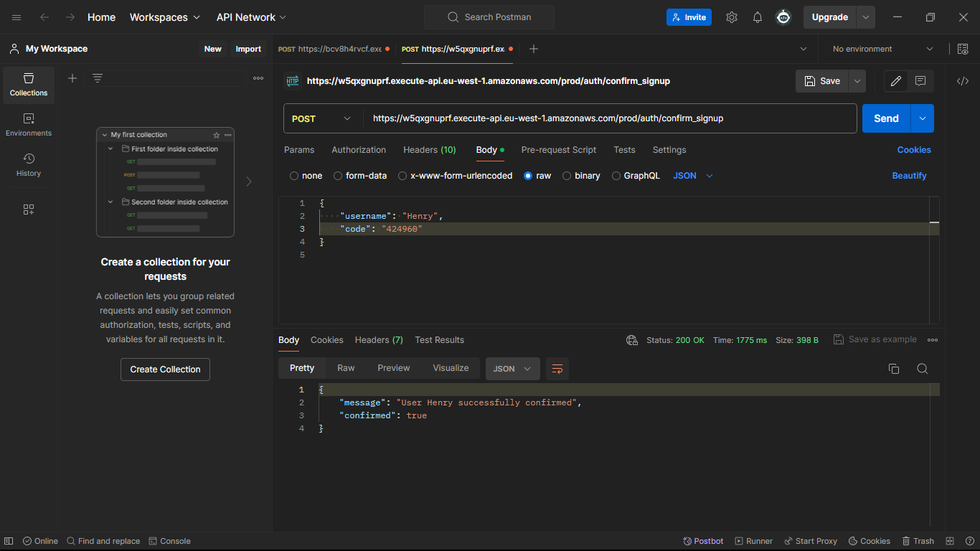Open the collections panel three-dots menu
The height and width of the screenshot is (551, 980).
point(258,78)
